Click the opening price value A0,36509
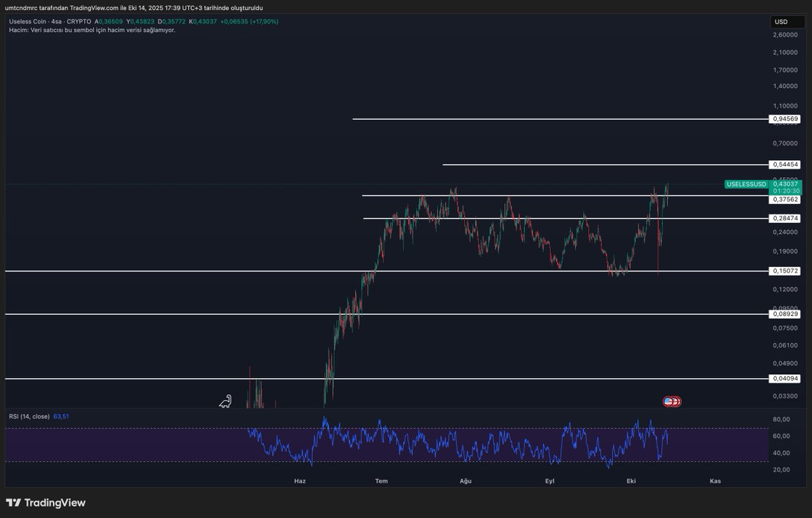This screenshot has height=518, width=812. (x=109, y=22)
